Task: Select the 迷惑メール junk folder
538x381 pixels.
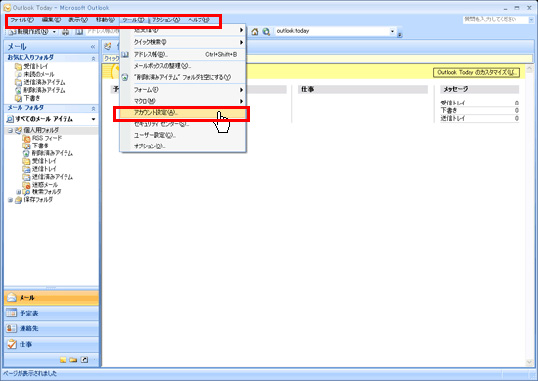Action: (x=45, y=185)
